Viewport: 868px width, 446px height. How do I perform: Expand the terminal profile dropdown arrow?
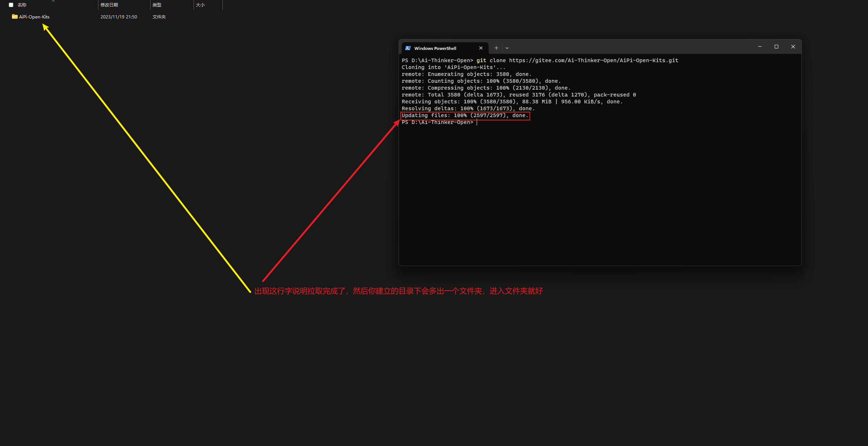[507, 48]
